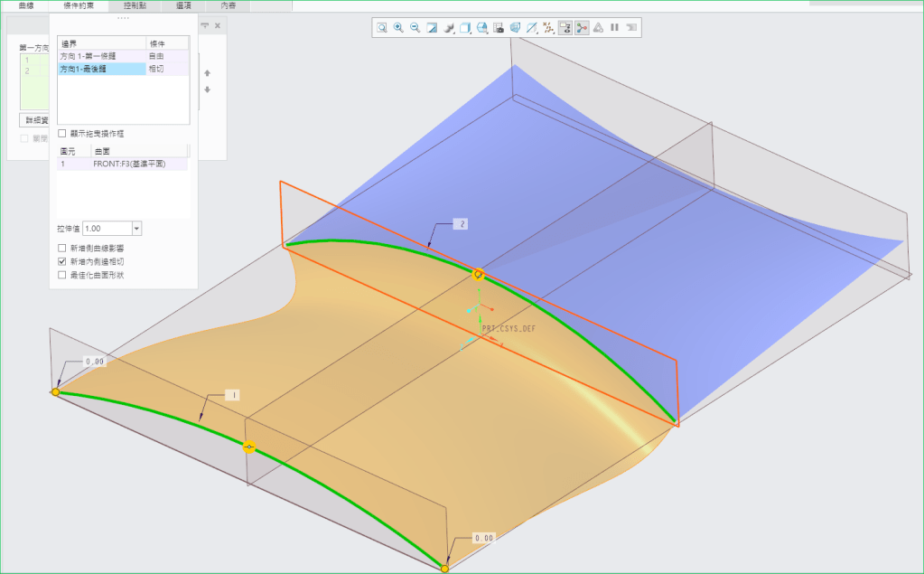Click the Refit zoom icon
Screen dimensions: 924x574
(x=382, y=28)
